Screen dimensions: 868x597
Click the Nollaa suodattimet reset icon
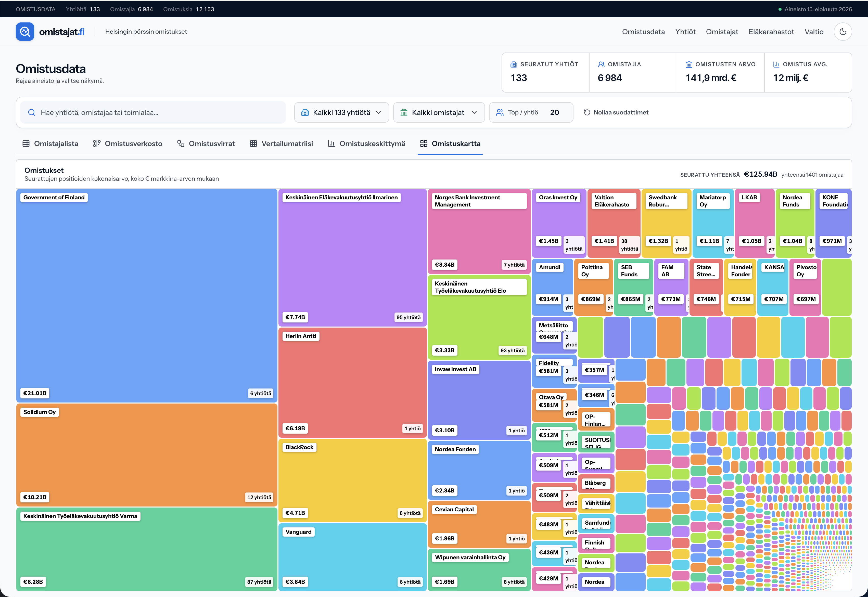pyautogui.click(x=587, y=113)
